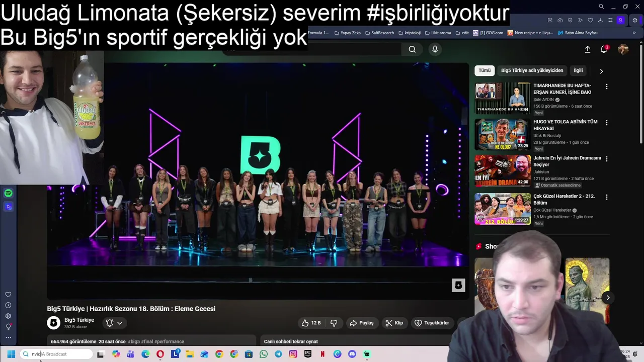644x362 pixels.
Task: Select the İlgili filter chip
Action: point(578,70)
